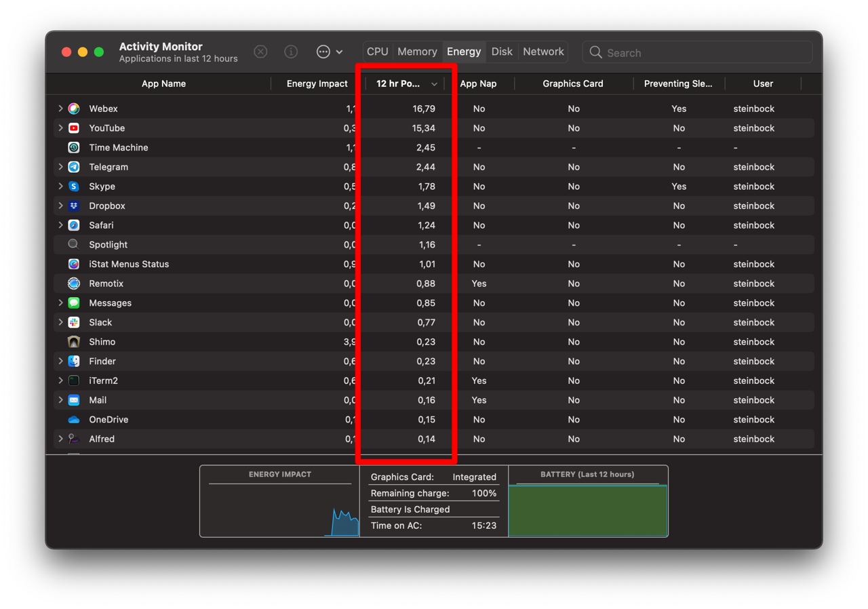Click the Remotix app icon

point(74,283)
